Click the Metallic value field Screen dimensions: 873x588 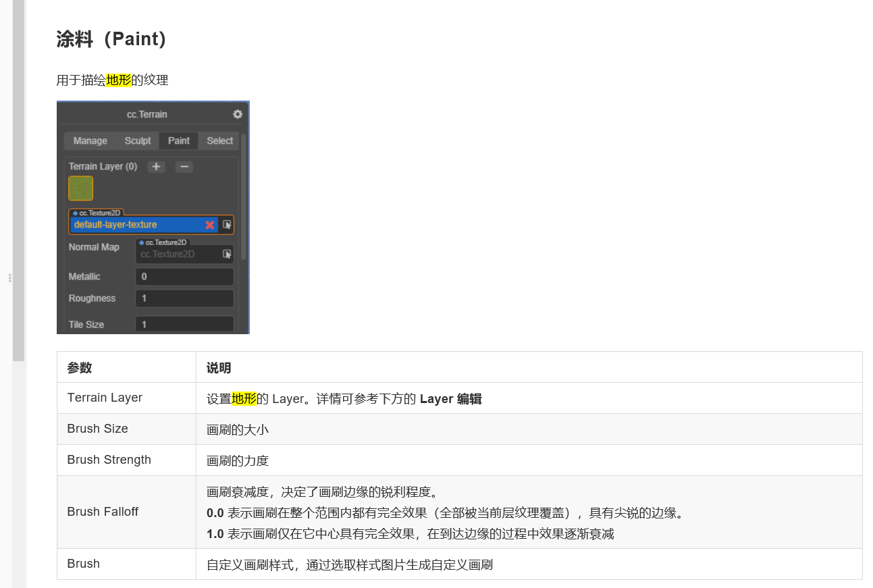184,277
